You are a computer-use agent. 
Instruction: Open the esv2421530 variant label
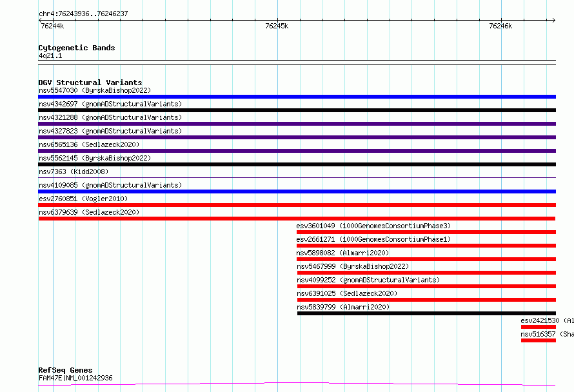548,320
